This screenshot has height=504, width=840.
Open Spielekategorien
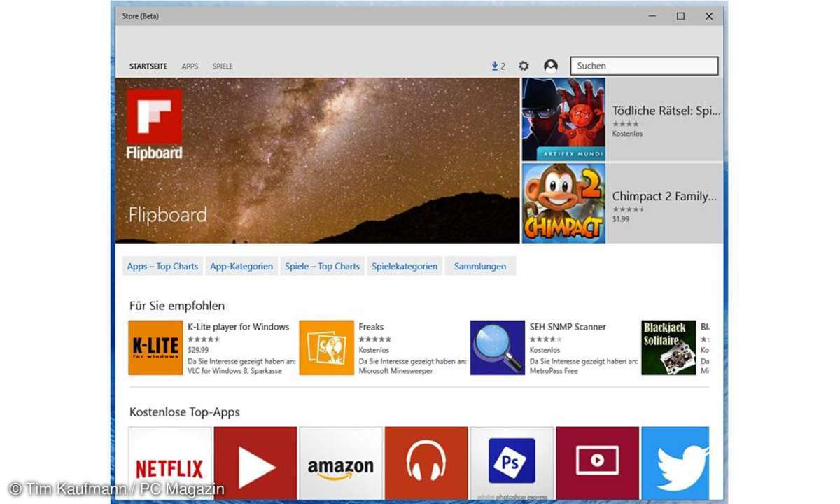[405, 266]
